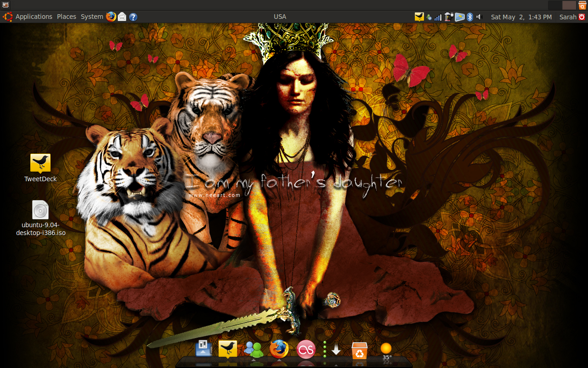Click the red power button next to Sarah
Viewport: 588px width, 368px height.
click(582, 17)
